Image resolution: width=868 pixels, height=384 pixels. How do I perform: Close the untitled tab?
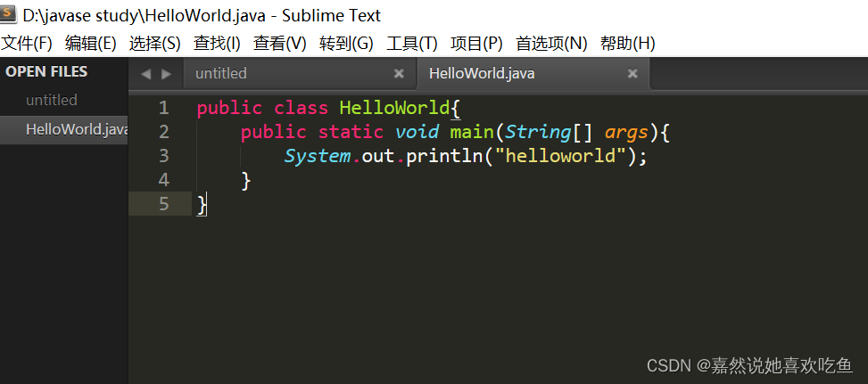coord(399,73)
